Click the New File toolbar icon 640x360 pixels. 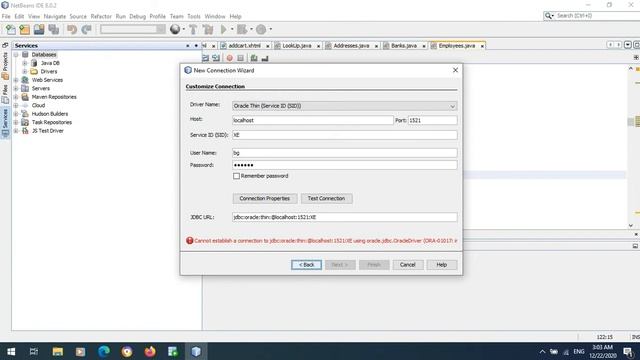(x=11, y=29)
